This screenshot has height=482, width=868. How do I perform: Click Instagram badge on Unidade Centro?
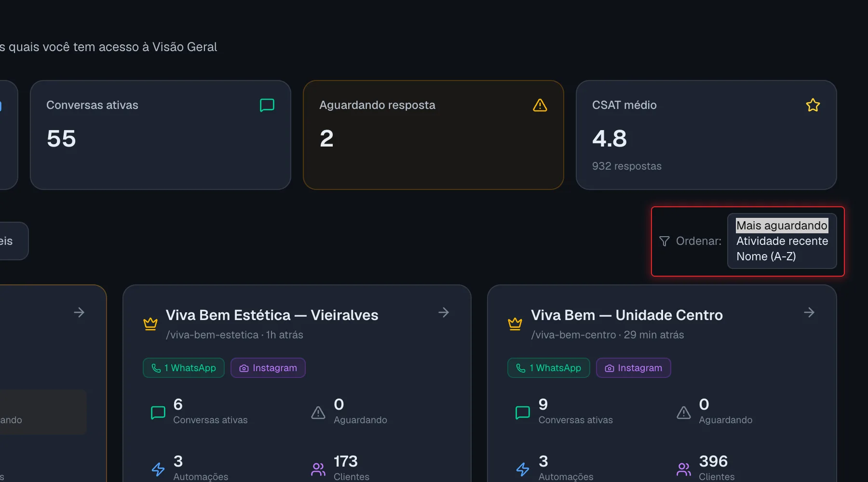click(634, 368)
